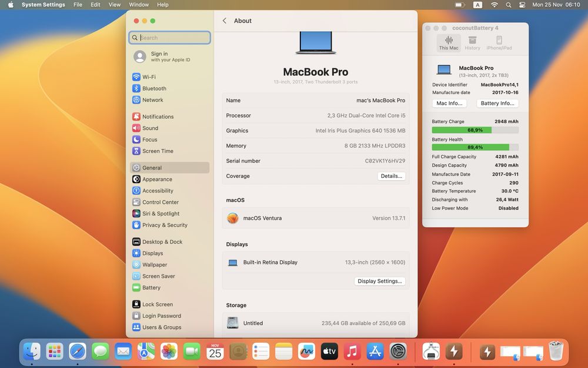
Task: Sign in with your Apple ID
Action: point(169,57)
